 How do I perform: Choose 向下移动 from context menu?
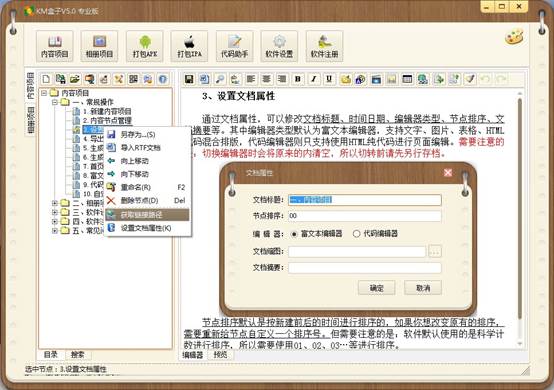[x=147, y=174]
